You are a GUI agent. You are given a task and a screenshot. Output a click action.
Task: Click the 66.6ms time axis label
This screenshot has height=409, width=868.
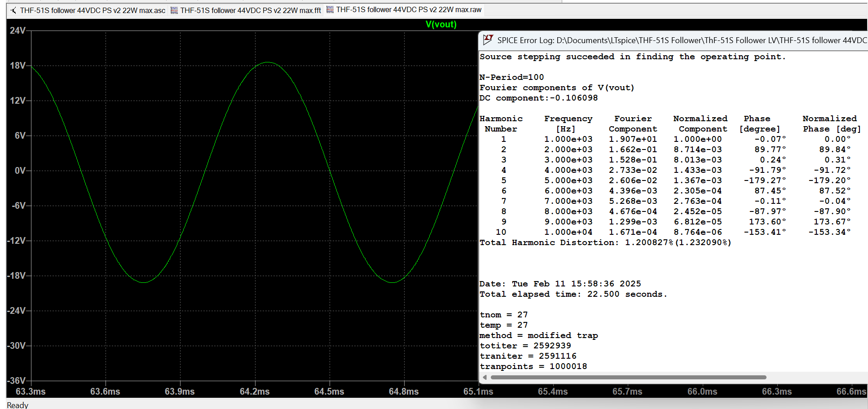tap(851, 391)
